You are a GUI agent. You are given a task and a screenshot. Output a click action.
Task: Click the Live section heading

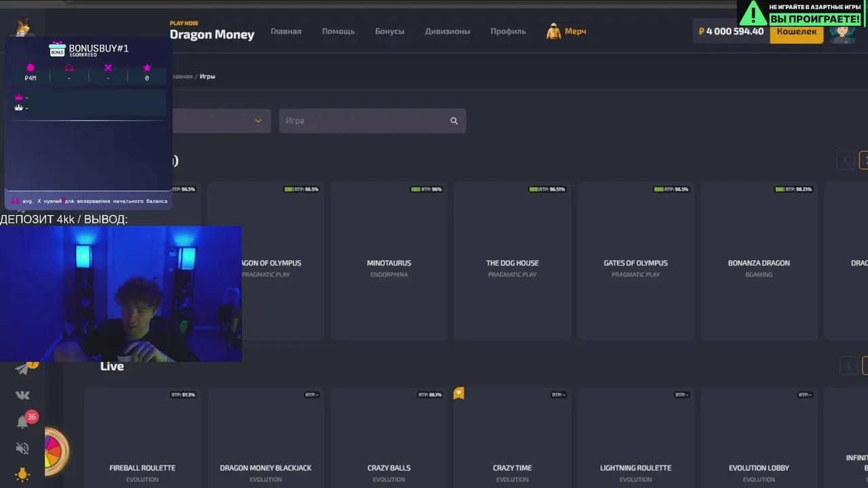(x=112, y=366)
